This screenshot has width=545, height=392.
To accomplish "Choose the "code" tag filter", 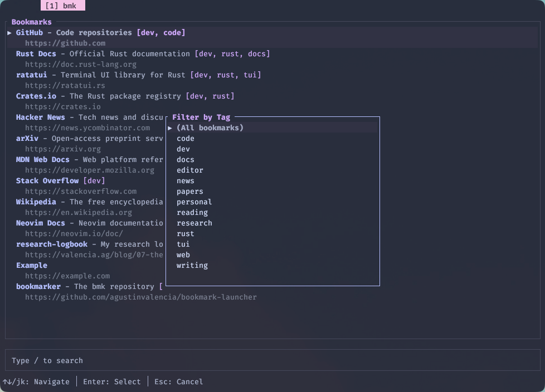I will point(185,139).
